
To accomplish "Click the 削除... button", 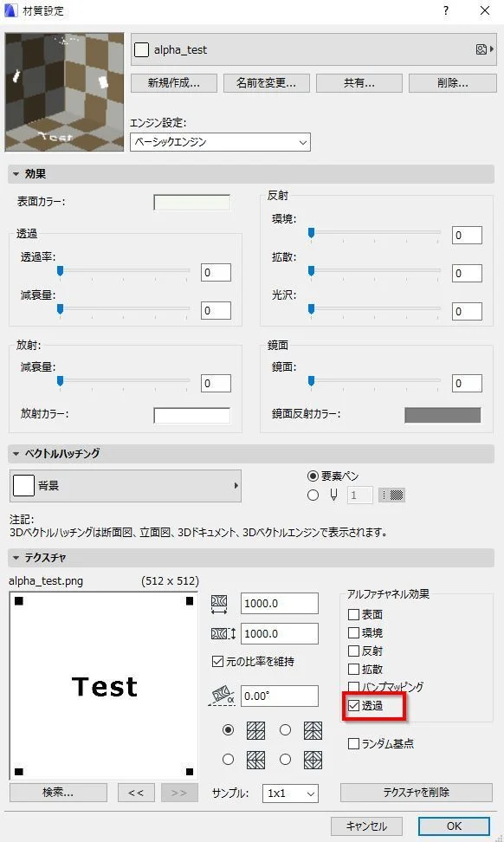I will coord(452,82).
